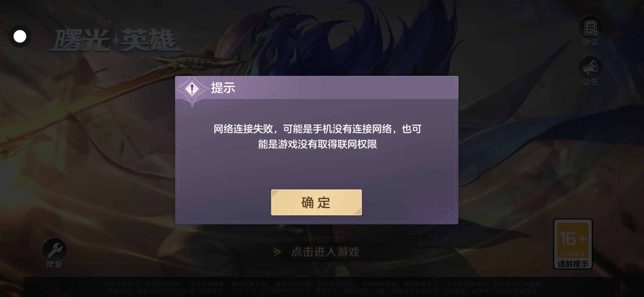Click the 提示 dialog title text
Screen dimensions: 644x297
[223, 88]
